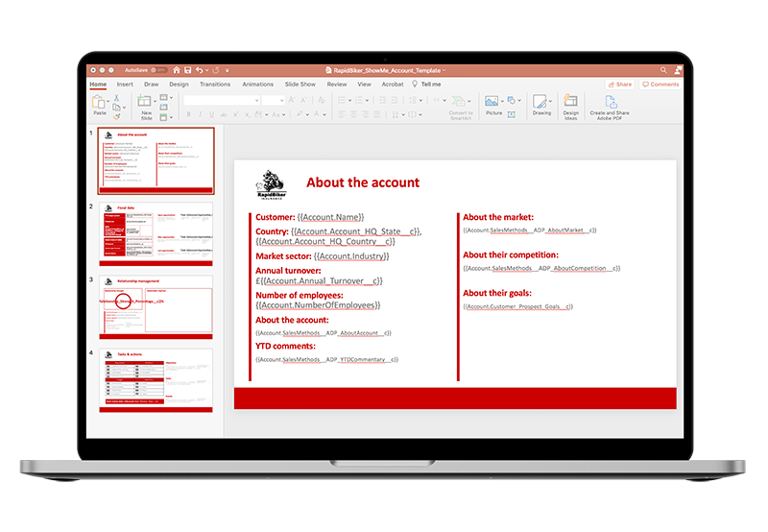Open the View ribbon tab
This screenshot has height=532, width=768.
[365, 85]
